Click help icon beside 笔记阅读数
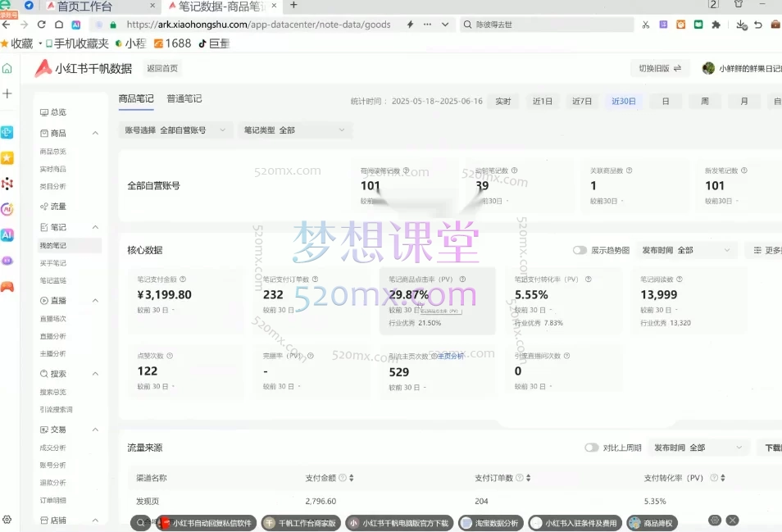782x532 pixels. pyautogui.click(x=680, y=280)
